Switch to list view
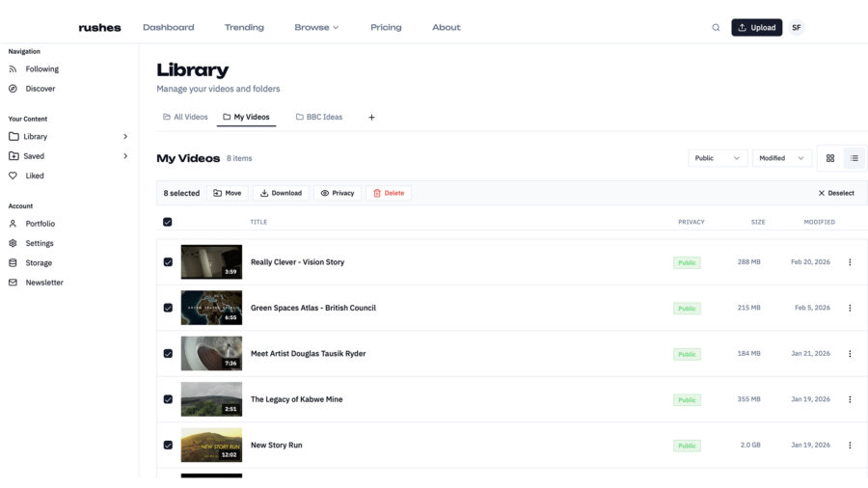Image resolution: width=868 pixels, height=488 pixels. 854,158
